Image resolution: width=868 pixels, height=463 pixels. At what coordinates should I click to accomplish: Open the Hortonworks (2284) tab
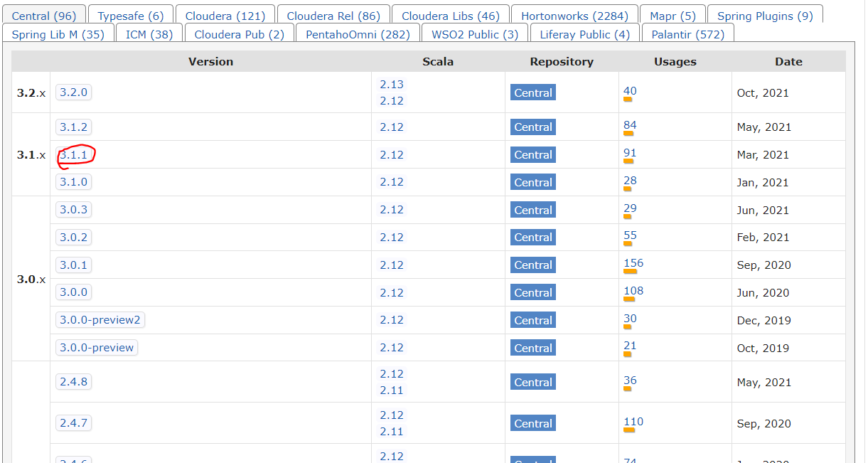(x=574, y=15)
